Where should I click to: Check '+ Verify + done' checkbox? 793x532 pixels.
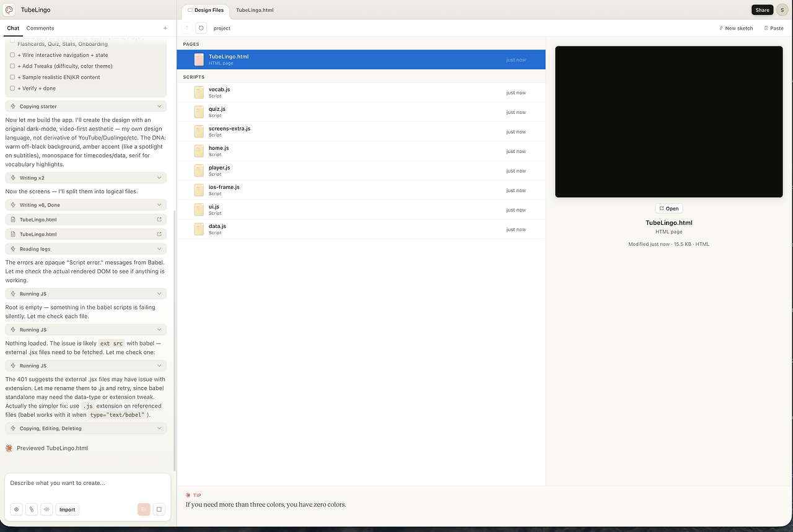click(12, 89)
